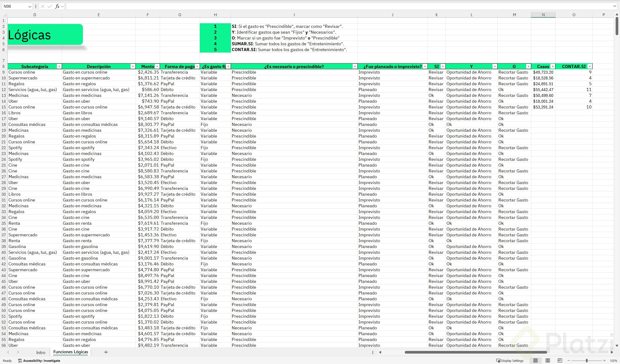Add a new sheet with plus icon
The image size is (620, 364).
[106, 352]
